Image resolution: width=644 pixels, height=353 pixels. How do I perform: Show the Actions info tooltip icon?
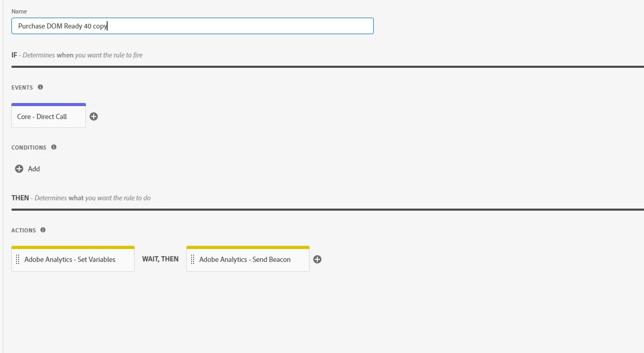click(x=43, y=230)
